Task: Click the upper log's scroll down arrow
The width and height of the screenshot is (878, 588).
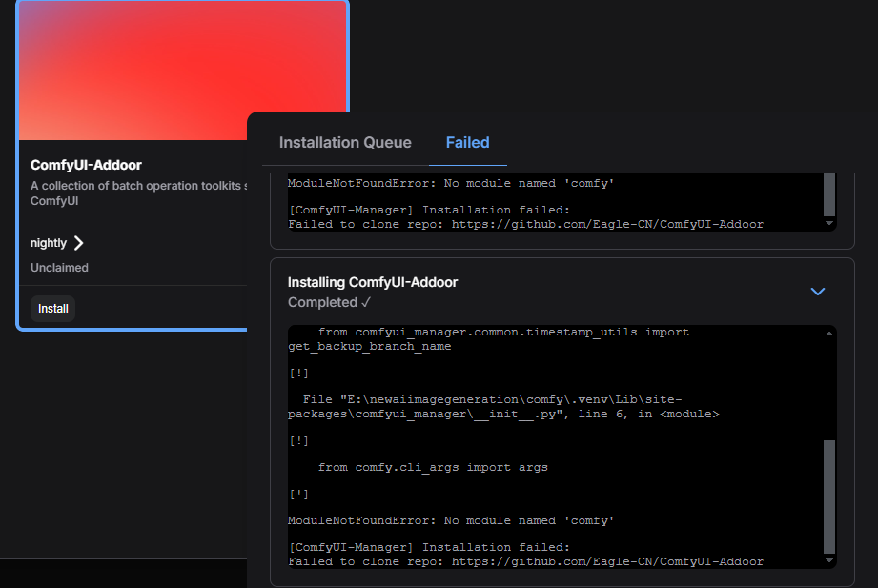Action: [x=829, y=223]
